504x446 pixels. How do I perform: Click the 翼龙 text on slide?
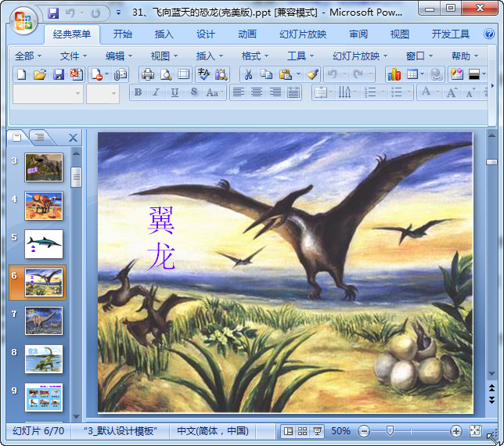coord(161,238)
